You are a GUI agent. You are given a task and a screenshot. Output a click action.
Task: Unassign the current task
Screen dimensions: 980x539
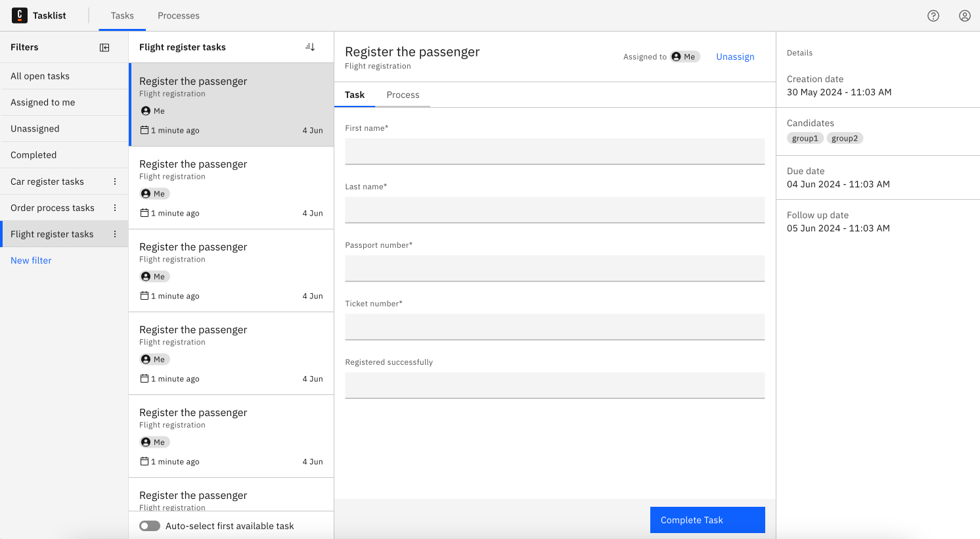(x=734, y=57)
